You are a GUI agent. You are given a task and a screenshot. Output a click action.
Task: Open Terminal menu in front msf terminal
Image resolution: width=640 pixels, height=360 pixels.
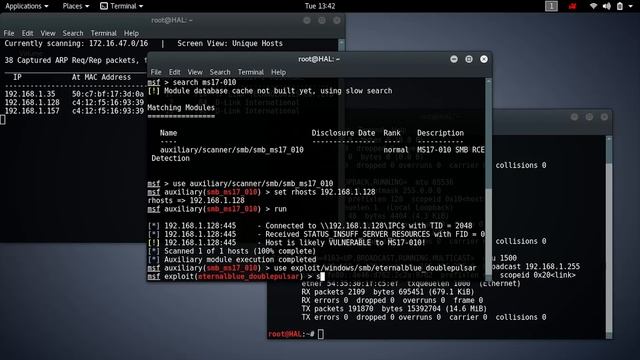coord(251,72)
